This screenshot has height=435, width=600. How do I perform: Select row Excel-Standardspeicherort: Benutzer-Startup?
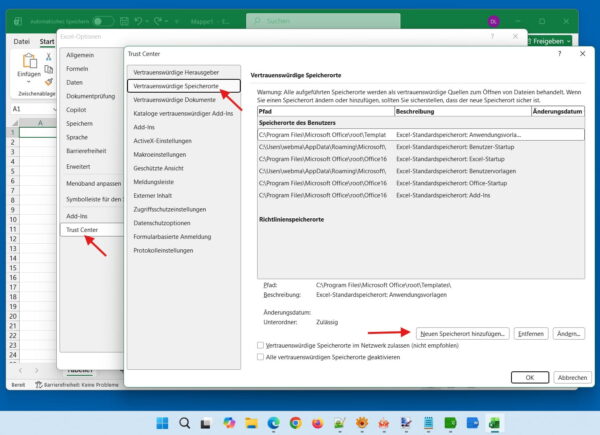coord(421,147)
